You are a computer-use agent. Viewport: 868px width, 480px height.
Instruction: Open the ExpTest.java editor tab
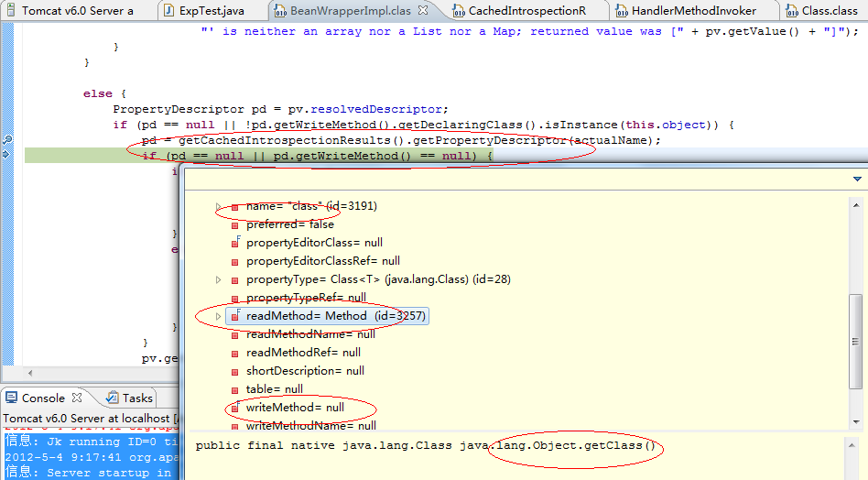pyautogui.click(x=212, y=10)
